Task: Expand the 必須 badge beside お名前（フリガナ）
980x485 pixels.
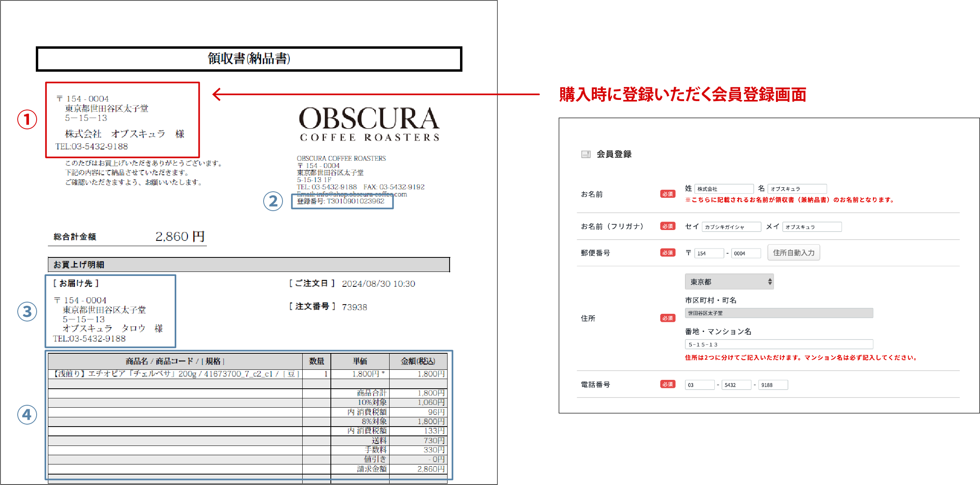Action: (x=668, y=226)
